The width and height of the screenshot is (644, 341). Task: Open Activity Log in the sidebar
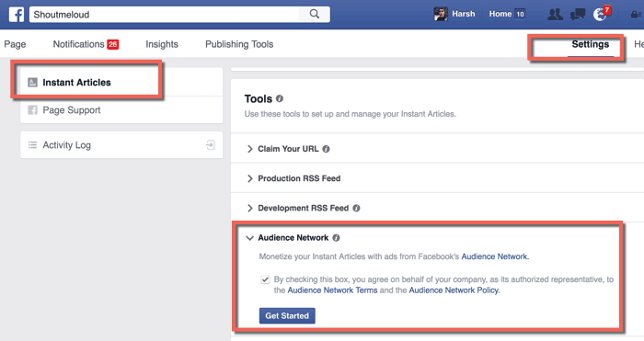tap(121, 145)
